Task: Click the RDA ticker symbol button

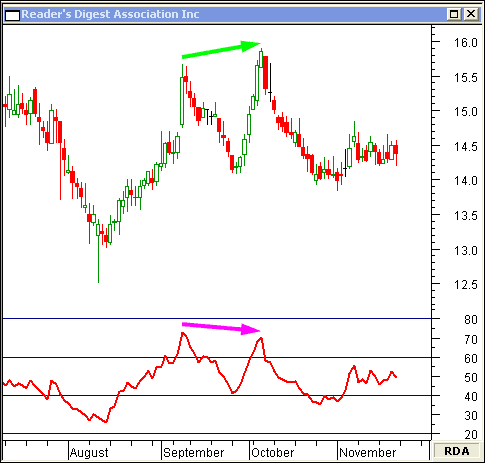Action: [456, 451]
